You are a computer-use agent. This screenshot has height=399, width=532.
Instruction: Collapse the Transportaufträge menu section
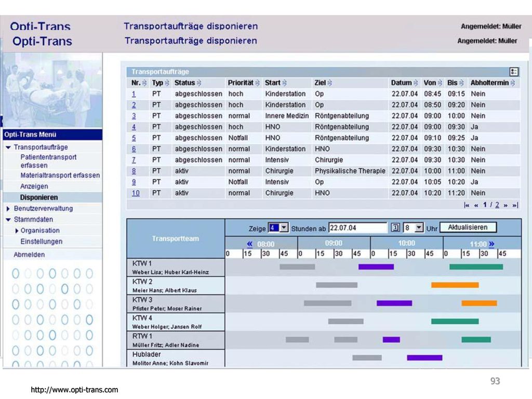tap(8, 147)
